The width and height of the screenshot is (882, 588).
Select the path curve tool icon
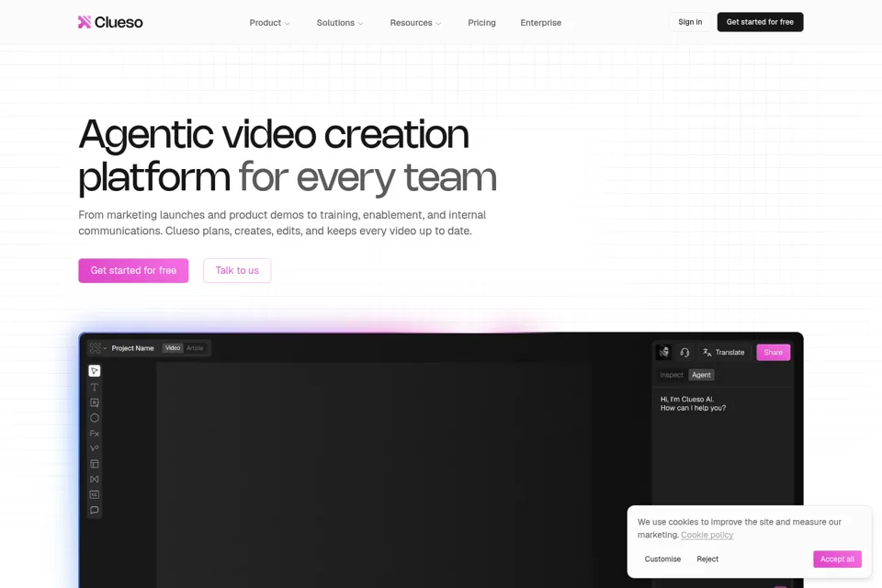[95, 448]
